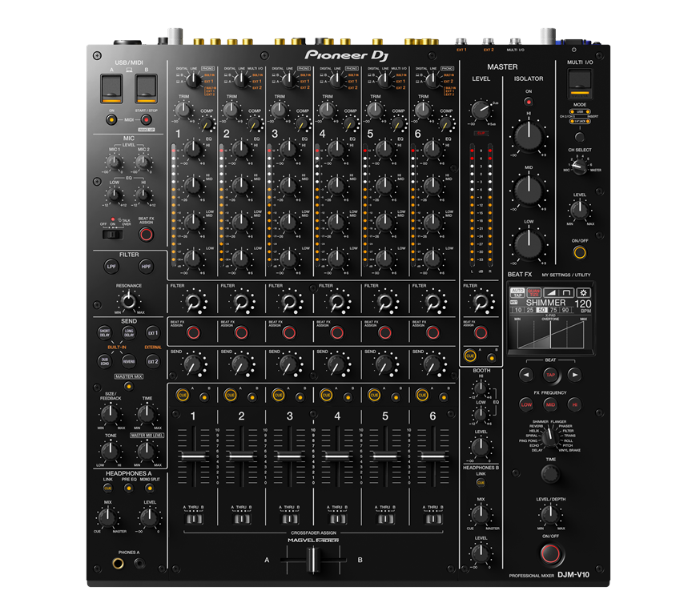The width and height of the screenshot is (700, 615).
Task: Toggle the master ISOLATOR ON button
Action: [529, 102]
